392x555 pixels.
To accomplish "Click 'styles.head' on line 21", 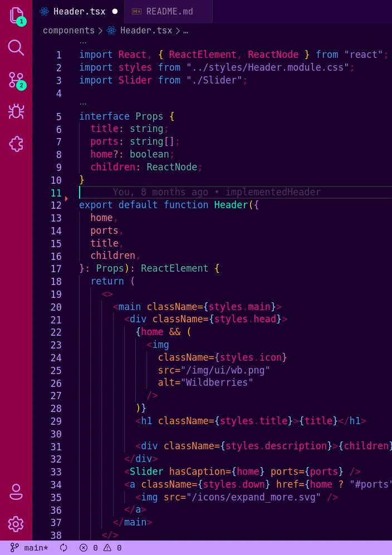I will tap(246, 320).
